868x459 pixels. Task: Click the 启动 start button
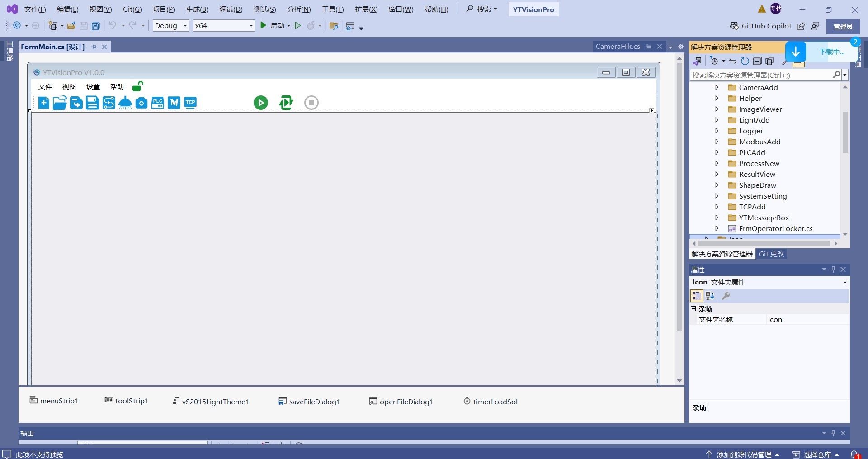[275, 26]
